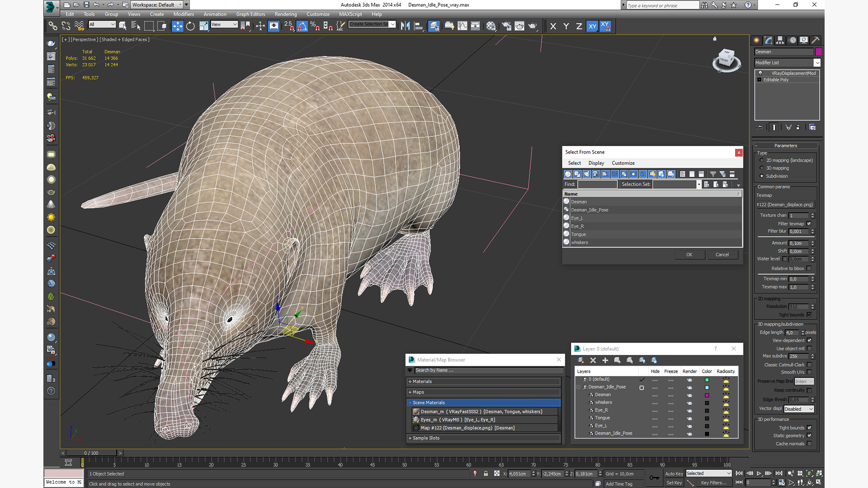
Task: Toggle the Percent Snap icon
Action: [x=315, y=26]
